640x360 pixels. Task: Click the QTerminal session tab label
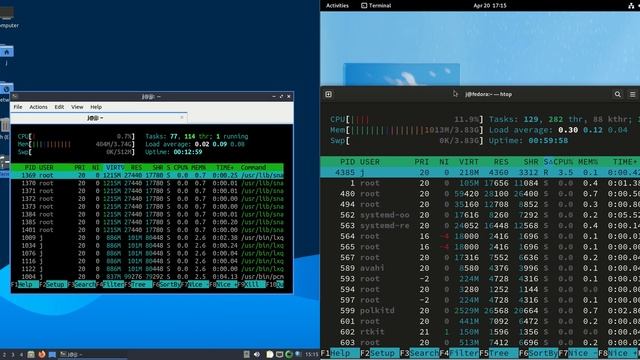tap(96, 118)
